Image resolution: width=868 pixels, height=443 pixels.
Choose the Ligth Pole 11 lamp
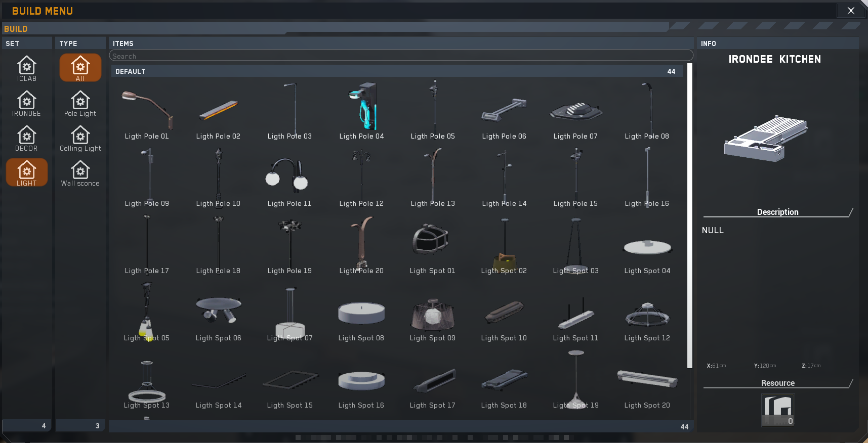290,178
